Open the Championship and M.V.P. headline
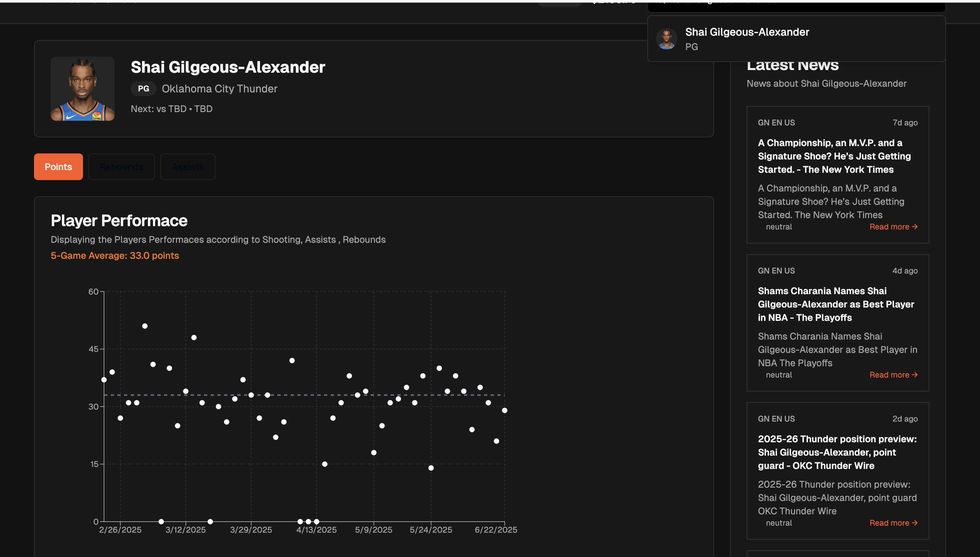 834,156
